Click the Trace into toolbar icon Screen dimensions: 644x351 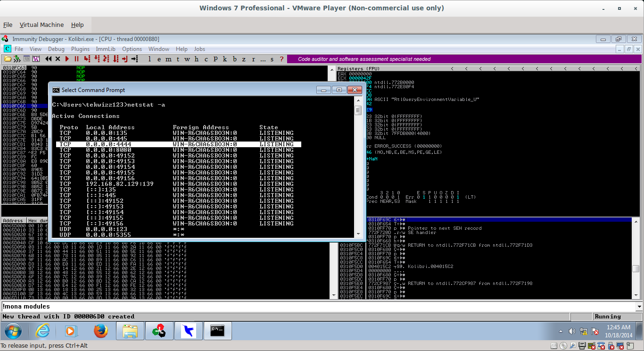(106, 59)
